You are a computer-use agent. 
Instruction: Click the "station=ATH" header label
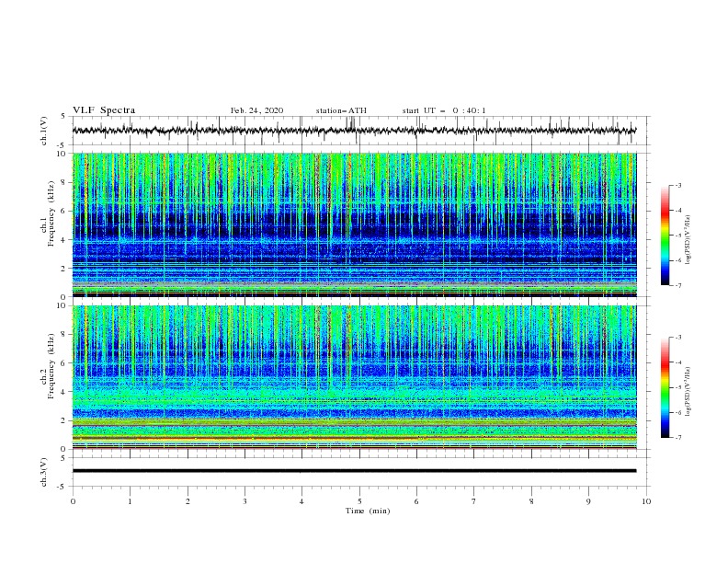coord(341,110)
